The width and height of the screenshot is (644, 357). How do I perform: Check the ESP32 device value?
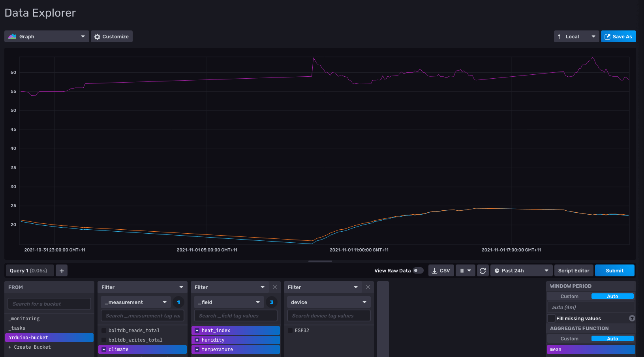point(329,331)
